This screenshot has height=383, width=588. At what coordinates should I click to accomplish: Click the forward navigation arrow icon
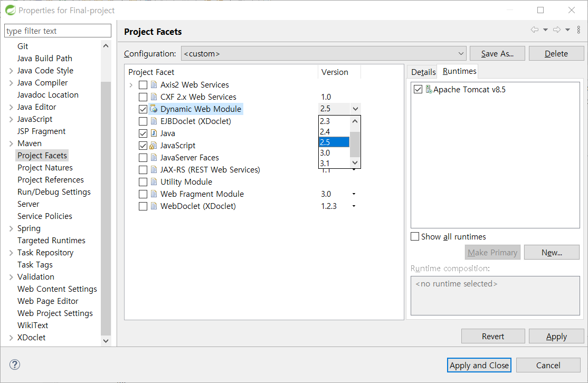(557, 30)
